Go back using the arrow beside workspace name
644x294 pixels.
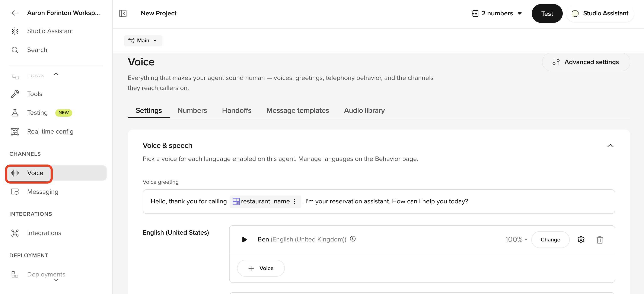coord(15,13)
